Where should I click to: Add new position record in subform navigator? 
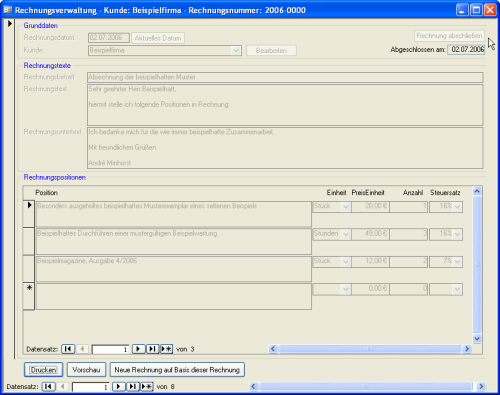(x=166, y=349)
